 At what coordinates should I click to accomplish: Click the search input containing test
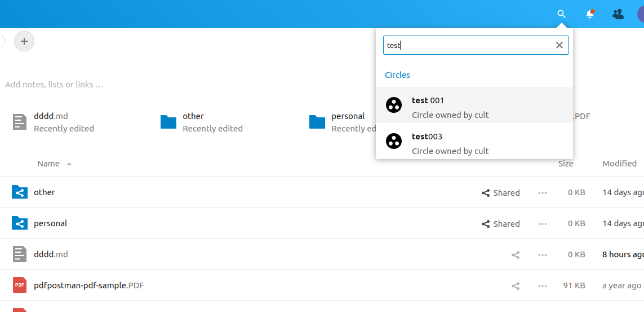point(476,45)
